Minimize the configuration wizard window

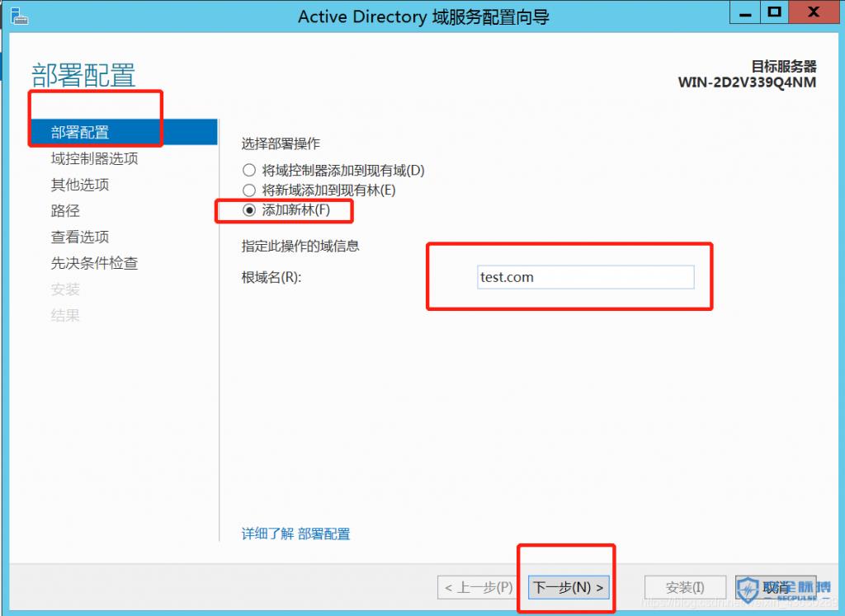tap(745, 13)
